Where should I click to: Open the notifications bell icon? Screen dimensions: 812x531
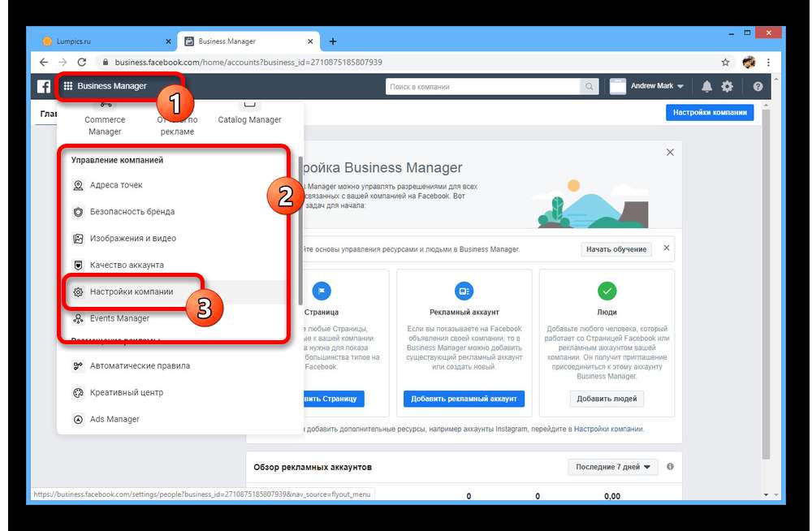[706, 87]
